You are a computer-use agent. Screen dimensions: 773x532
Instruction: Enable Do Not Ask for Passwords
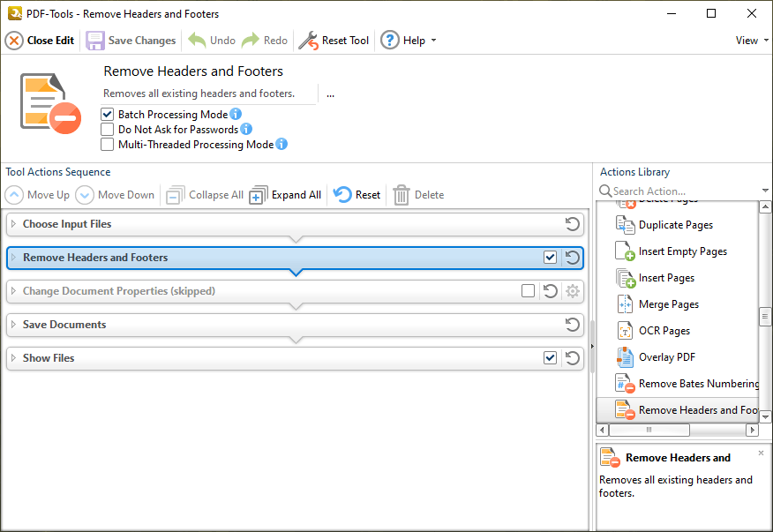pyautogui.click(x=107, y=130)
